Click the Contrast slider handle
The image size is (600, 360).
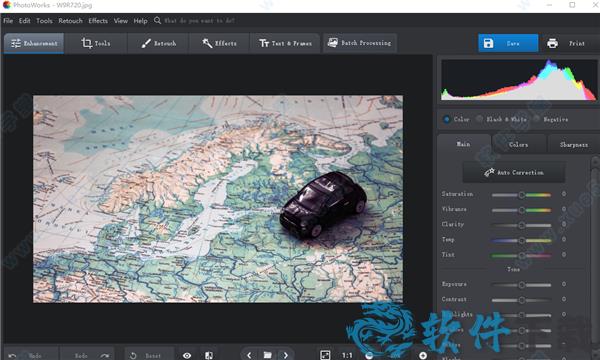click(x=522, y=300)
